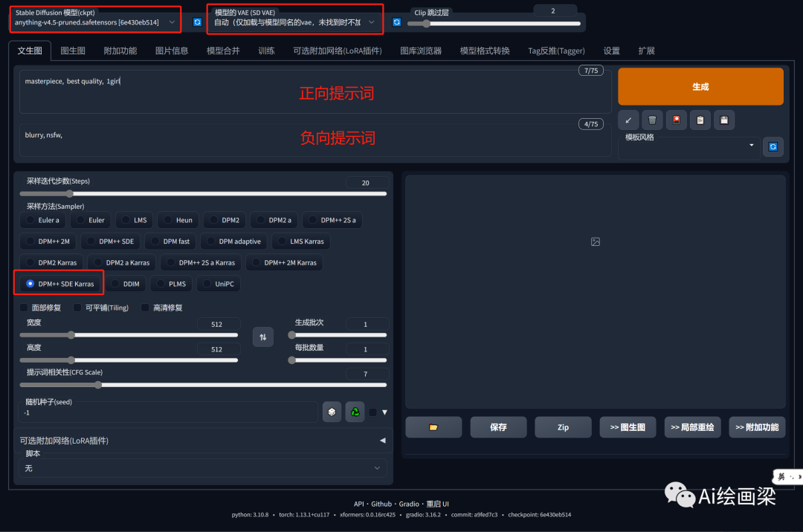Viewport: 803px width, 532px height.
Task: Open the Stable Diffusion checkpoint dropdown
Action: click(95, 22)
